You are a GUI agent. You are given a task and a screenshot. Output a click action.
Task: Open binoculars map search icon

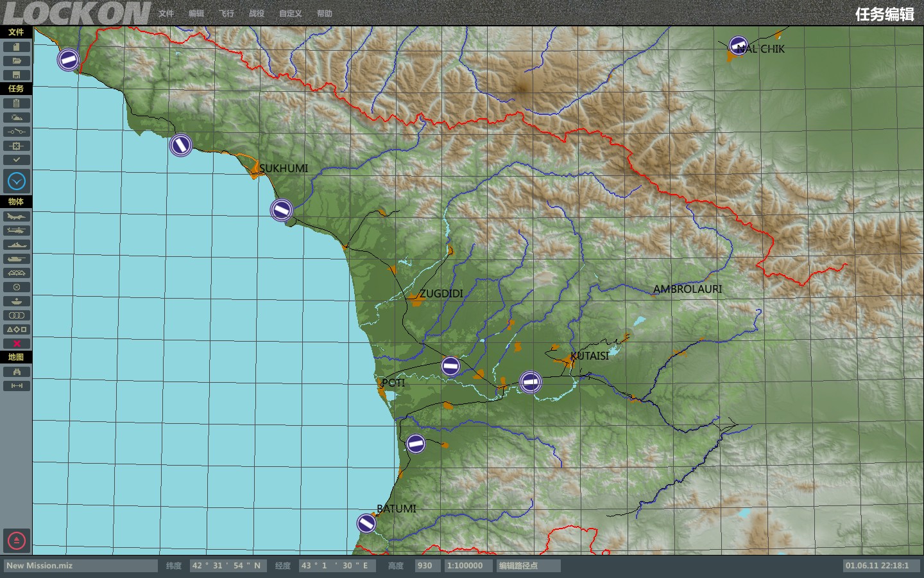point(16,372)
